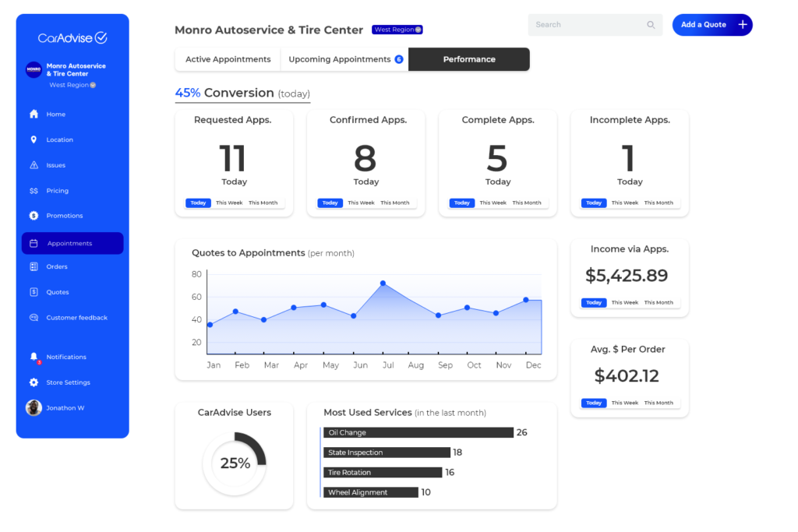
Task: Open Location using the map pin icon
Action: tap(34, 139)
